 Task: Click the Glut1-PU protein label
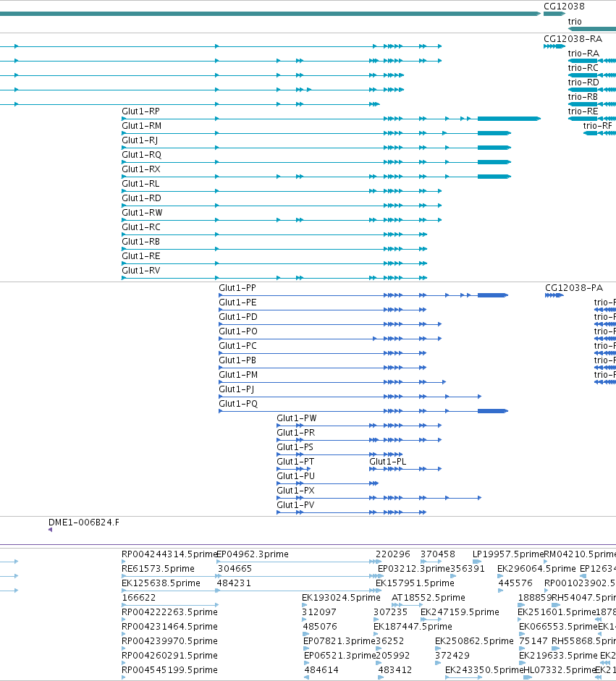(296, 476)
